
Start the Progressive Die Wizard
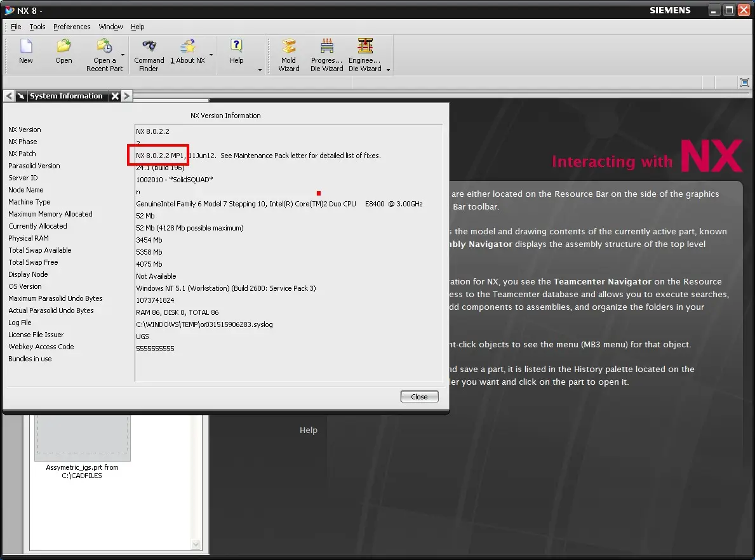coord(326,55)
